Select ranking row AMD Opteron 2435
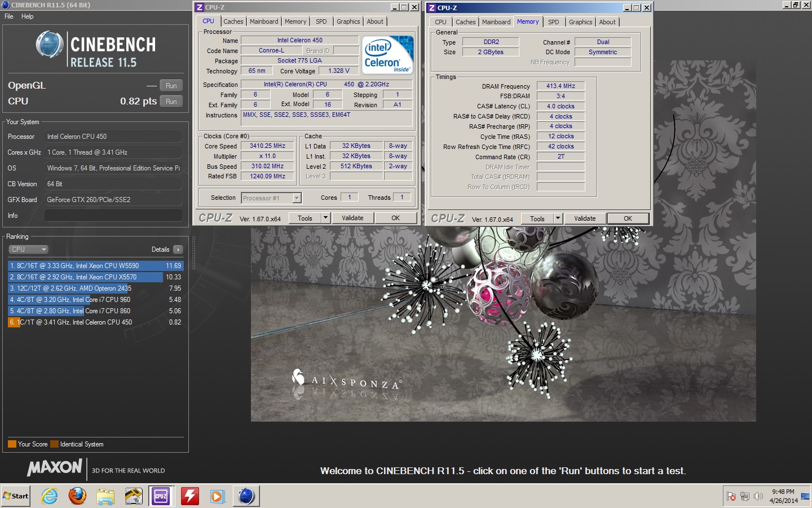This screenshot has width=812, height=508. [96, 288]
